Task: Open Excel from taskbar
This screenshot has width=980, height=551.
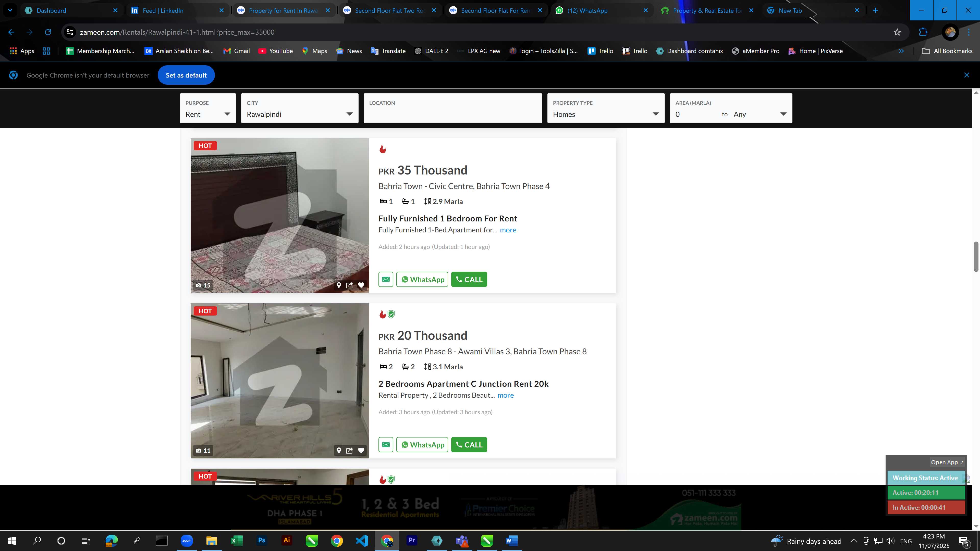Action: tap(236, 540)
